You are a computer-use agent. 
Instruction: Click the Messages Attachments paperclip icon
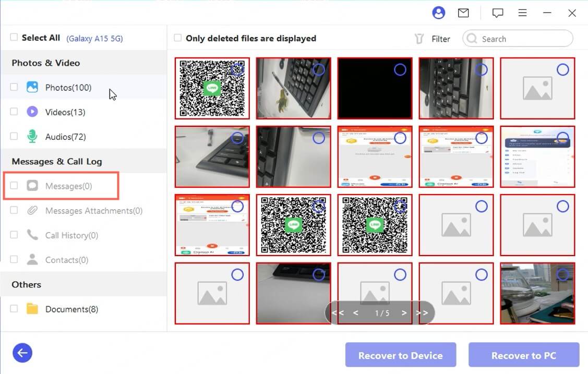[x=32, y=210]
